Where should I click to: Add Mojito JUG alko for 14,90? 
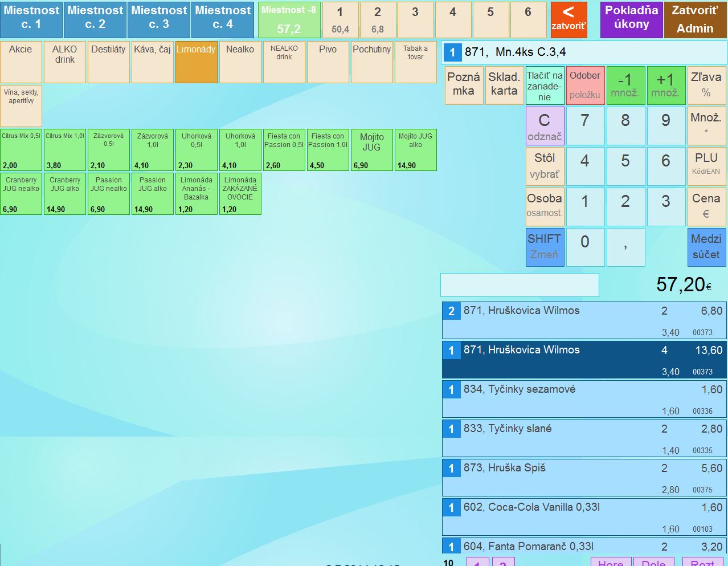(x=415, y=150)
